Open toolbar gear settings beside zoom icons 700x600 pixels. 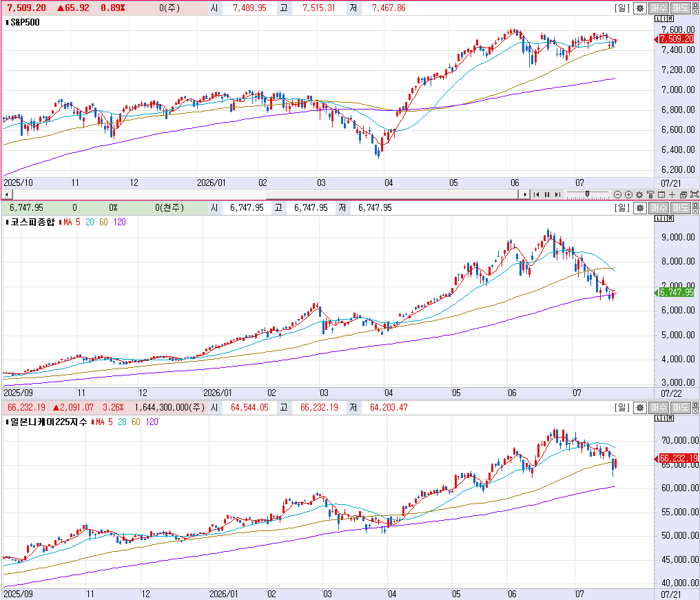[639, 195]
